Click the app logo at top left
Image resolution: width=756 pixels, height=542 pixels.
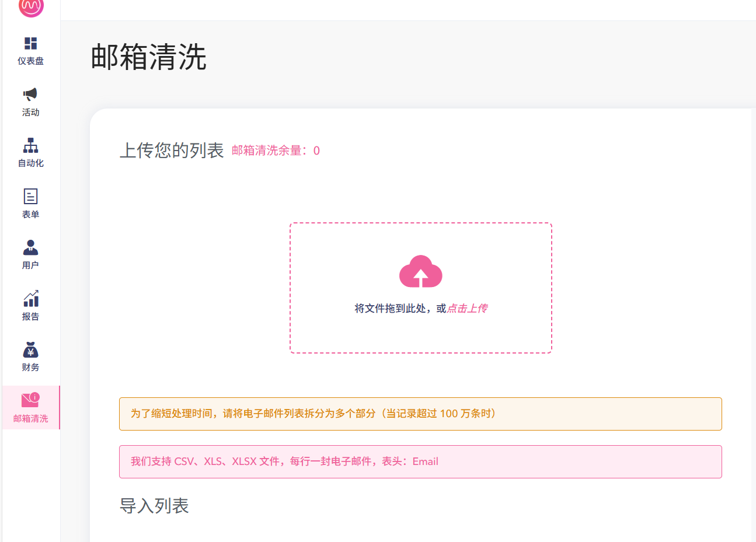pyautogui.click(x=31, y=6)
